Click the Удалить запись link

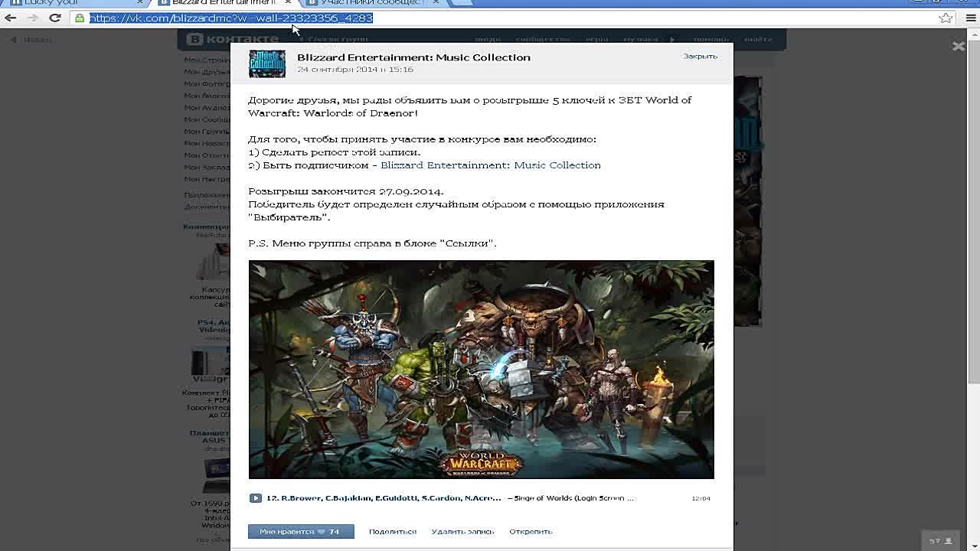462,532
